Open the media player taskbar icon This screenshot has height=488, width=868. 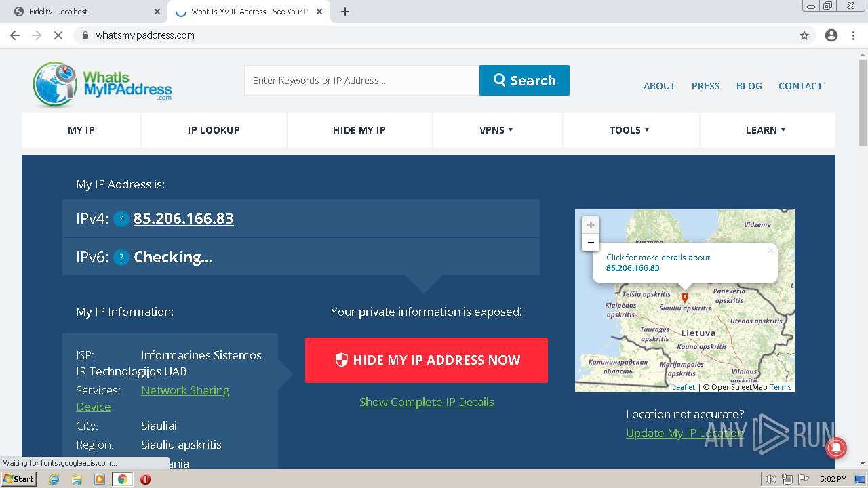click(x=100, y=479)
